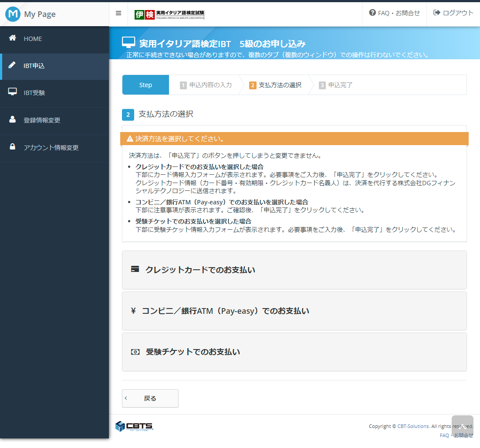The image size is (480, 448).
Task: Select step 2 支払方法の選択
Action: (275, 85)
